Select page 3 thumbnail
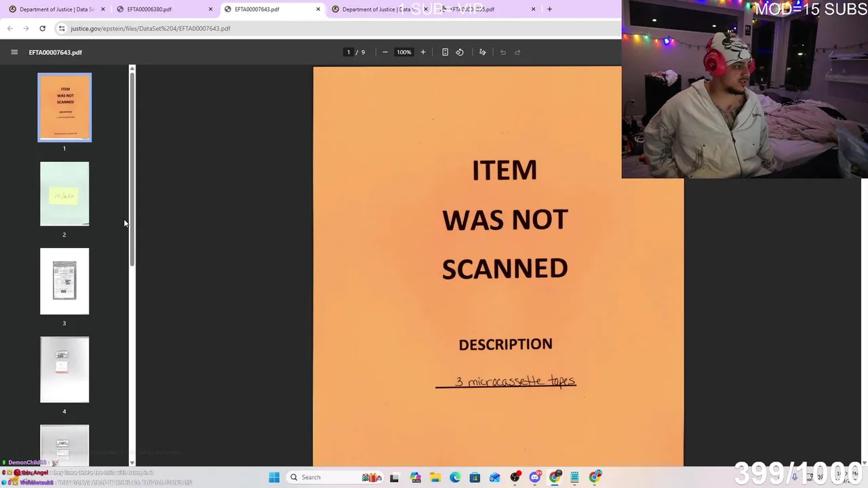 64,281
